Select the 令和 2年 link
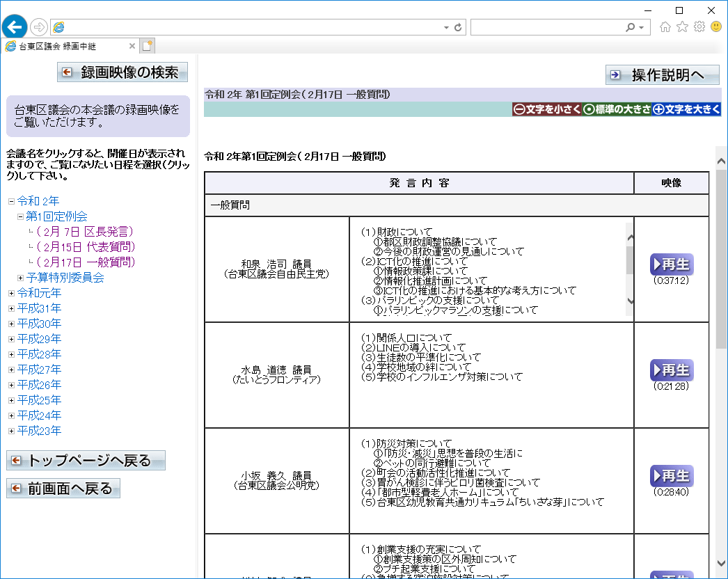Screen dimensions: 728x579 38,200
